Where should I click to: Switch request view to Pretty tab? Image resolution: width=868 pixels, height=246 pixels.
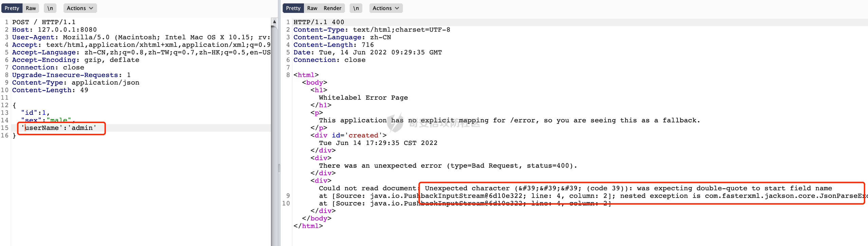(x=12, y=8)
